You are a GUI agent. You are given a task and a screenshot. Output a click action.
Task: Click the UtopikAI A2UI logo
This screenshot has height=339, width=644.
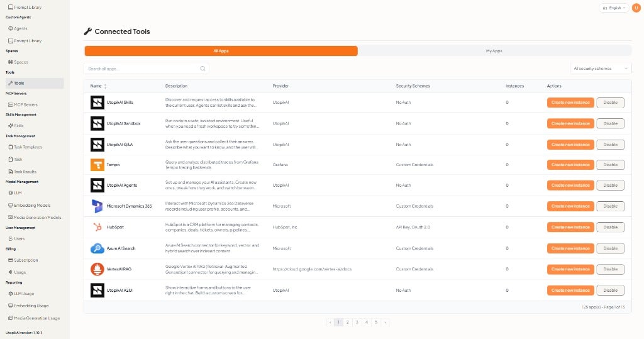[97, 290]
